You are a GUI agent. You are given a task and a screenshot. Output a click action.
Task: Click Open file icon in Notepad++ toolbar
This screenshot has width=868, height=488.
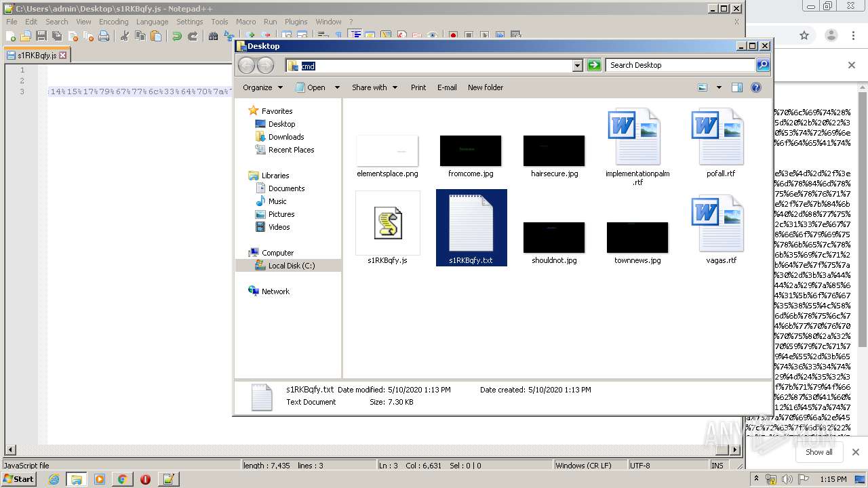(25, 36)
